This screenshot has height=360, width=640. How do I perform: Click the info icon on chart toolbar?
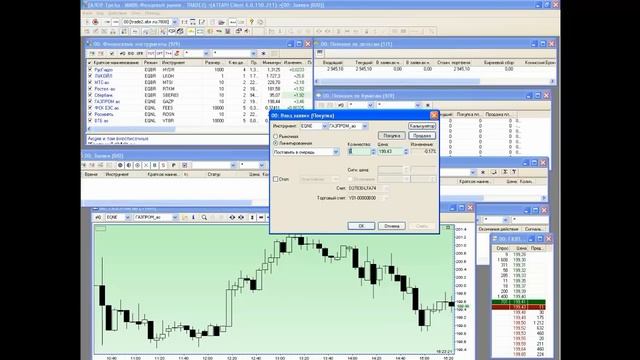click(193, 218)
